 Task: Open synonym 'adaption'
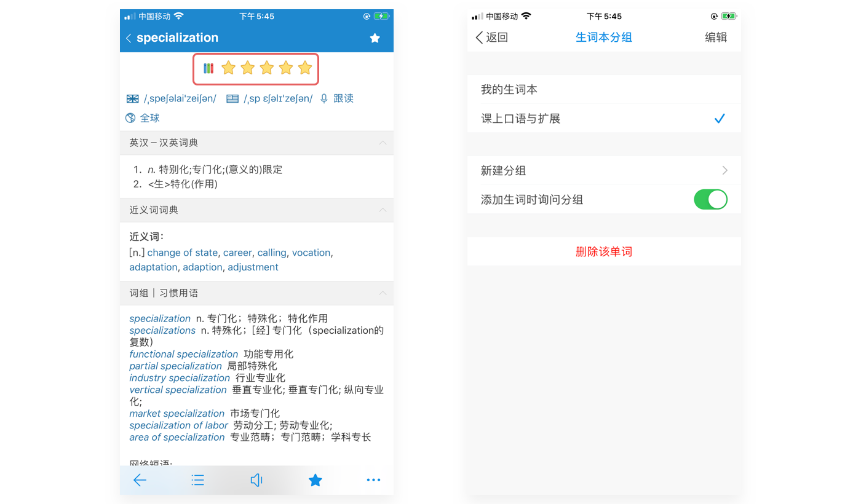202,267
